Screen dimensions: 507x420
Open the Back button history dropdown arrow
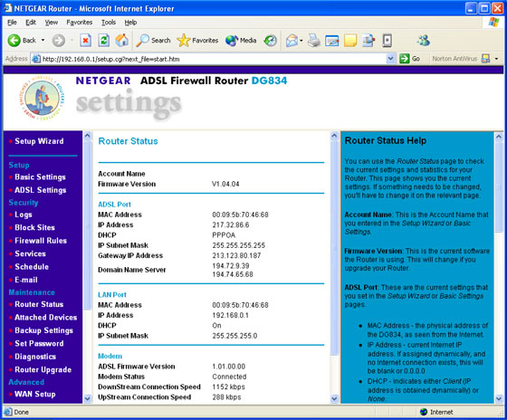point(43,41)
